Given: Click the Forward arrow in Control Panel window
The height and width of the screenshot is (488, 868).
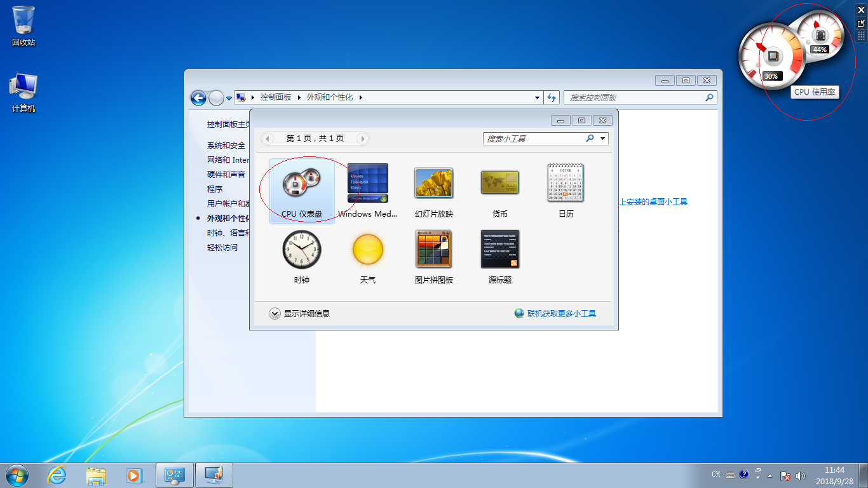Looking at the screenshot, I should pyautogui.click(x=217, y=98).
